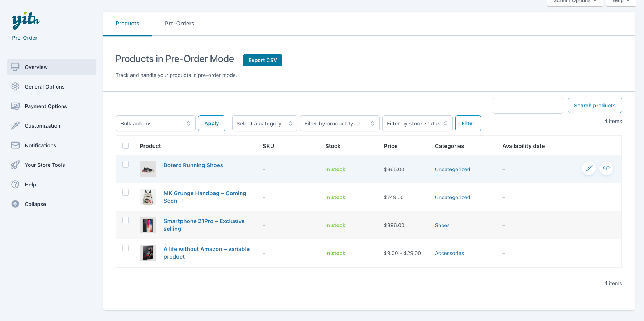
Task: Open Your Store Tools rocket icon
Action: click(x=15, y=165)
